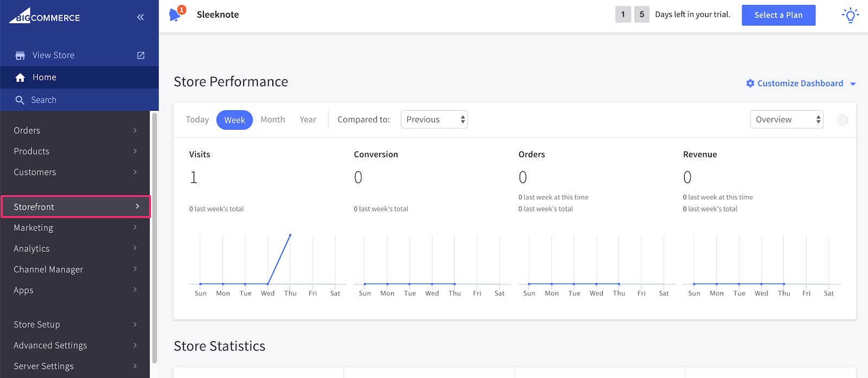
Task: Collapse the sidebar with double-chevron icon
Action: pos(141,17)
